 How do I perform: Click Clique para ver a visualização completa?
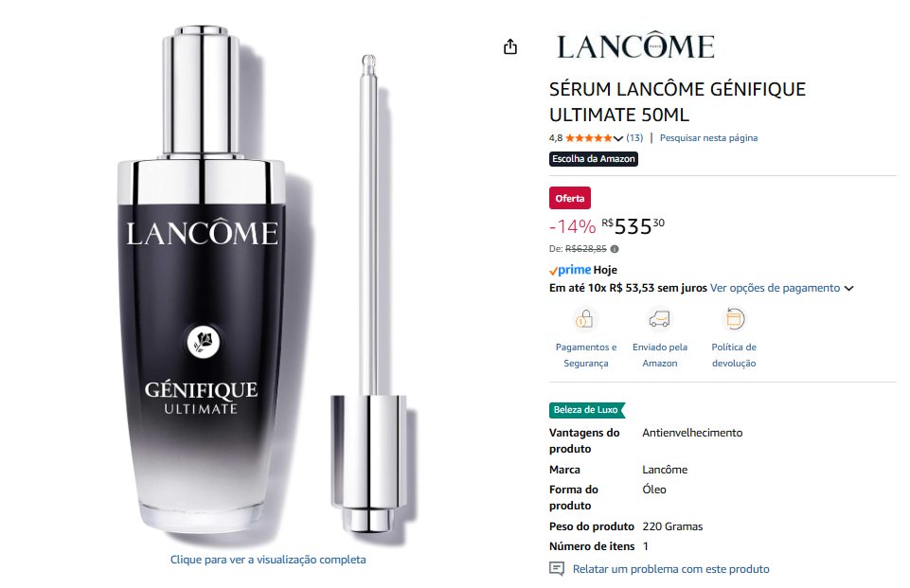[268, 560]
